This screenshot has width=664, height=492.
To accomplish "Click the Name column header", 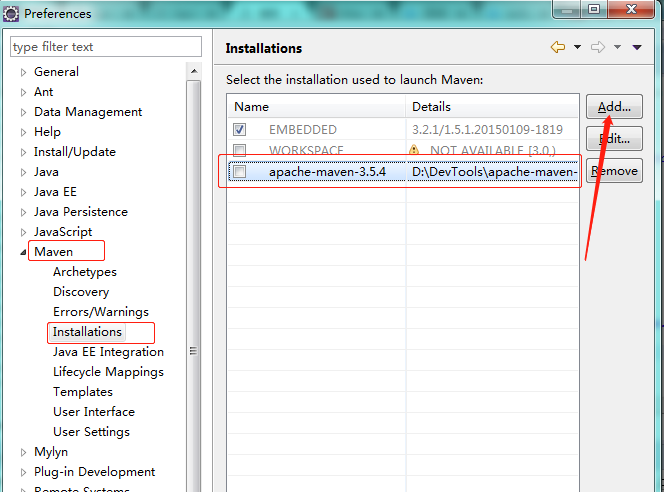I will click(x=317, y=107).
